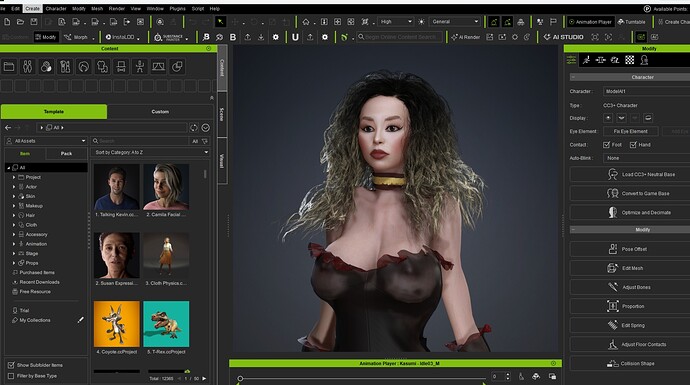Click the animation timeline slider handle
Screen dimensions: 690x385
240,378
